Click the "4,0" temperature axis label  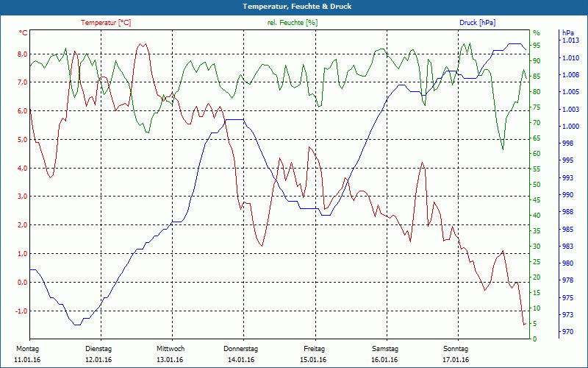coord(23,169)
